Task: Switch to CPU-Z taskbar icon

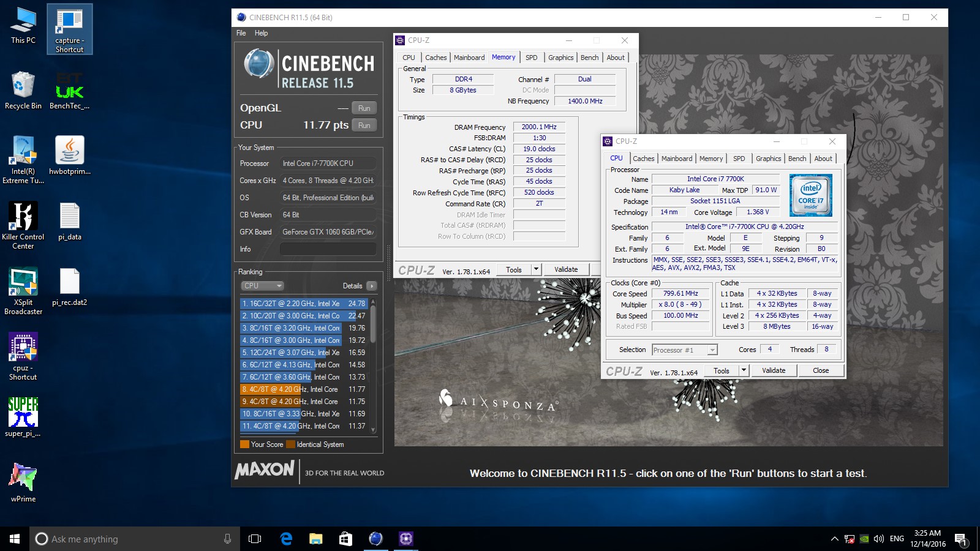Action: coord(406,539)
